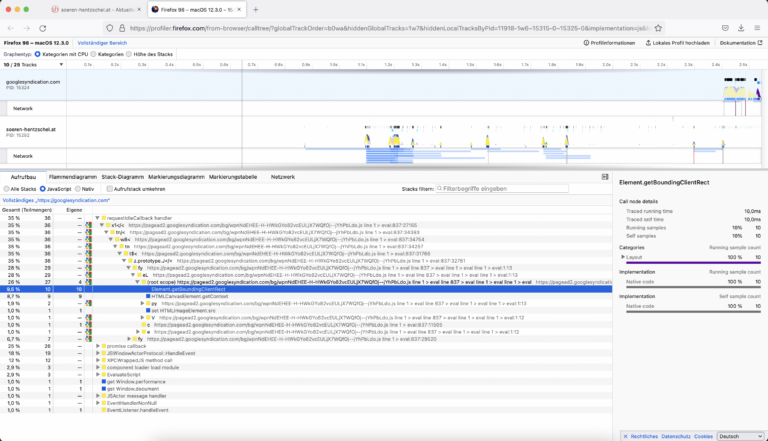Click the Google favicon on the py row
Image resolution: width=768 pixels, height=441 pixels.
click(89, 303)
